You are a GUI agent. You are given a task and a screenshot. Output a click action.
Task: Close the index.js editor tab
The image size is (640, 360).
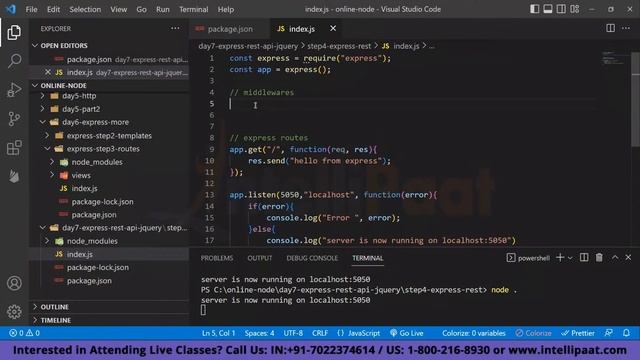pos(333,28)
